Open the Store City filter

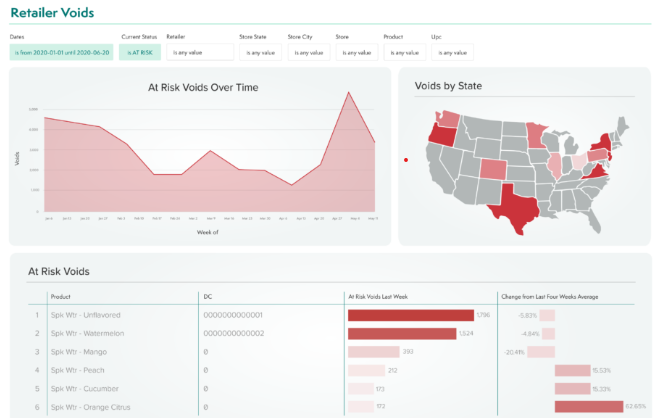click(309, 52)
